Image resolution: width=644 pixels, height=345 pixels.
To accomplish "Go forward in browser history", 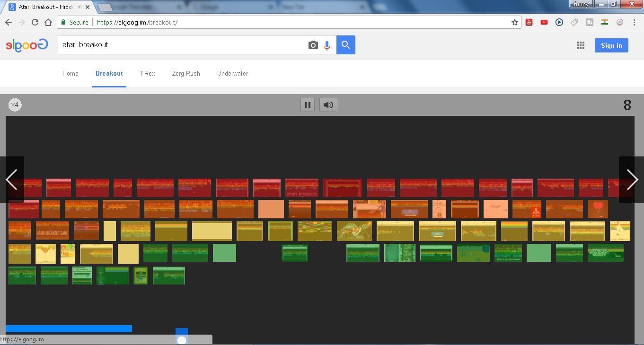I will [x=22, y=22].
